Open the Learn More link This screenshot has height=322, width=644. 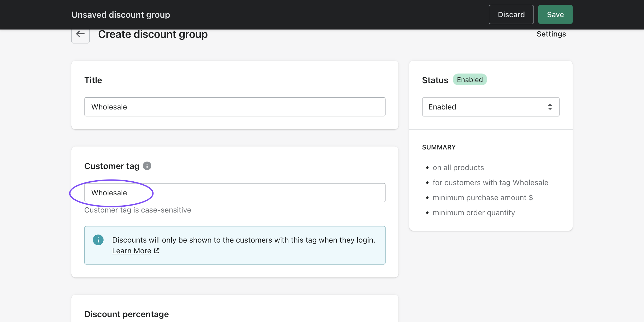coord(131,251)
